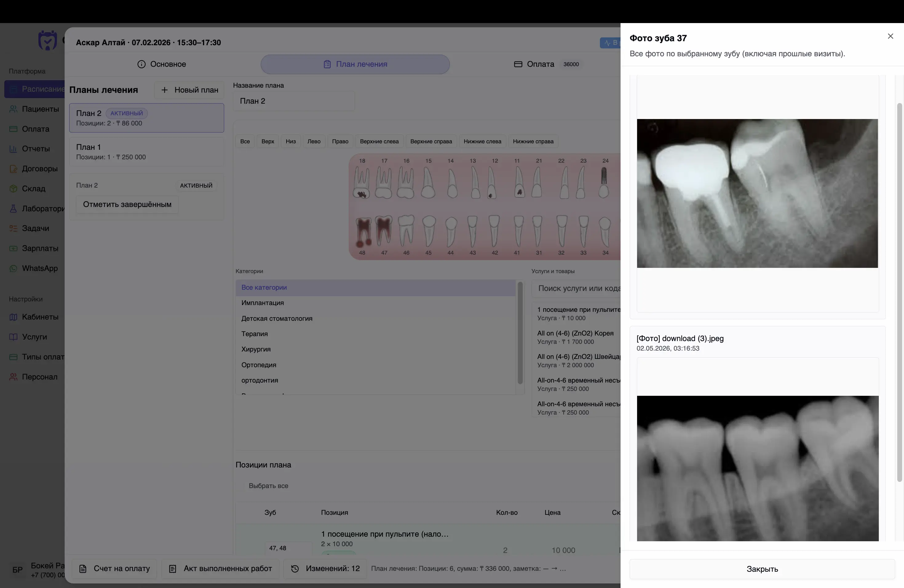Filter teeth by Низ
The height and width of the screenshot is (588, 904).
[291, 141]
